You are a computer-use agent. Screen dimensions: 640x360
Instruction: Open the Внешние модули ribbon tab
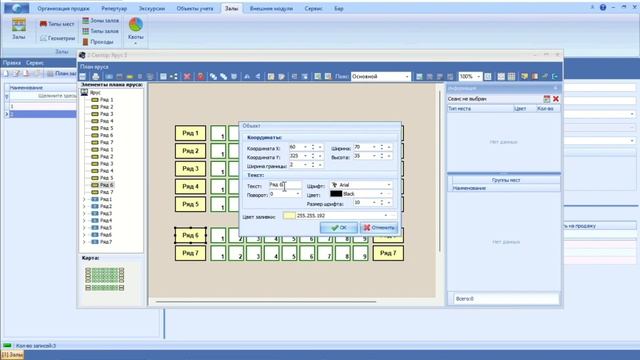point(271,8)
